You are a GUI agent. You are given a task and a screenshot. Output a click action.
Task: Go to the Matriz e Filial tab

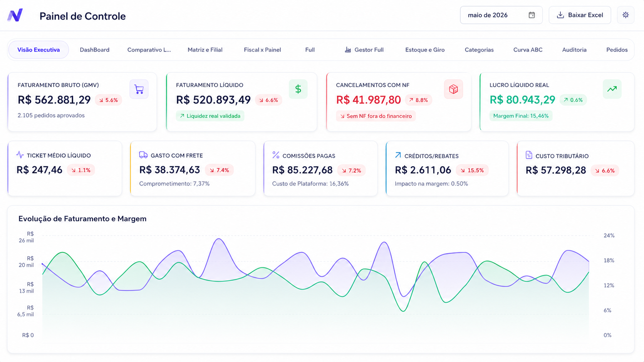(205, 50)
